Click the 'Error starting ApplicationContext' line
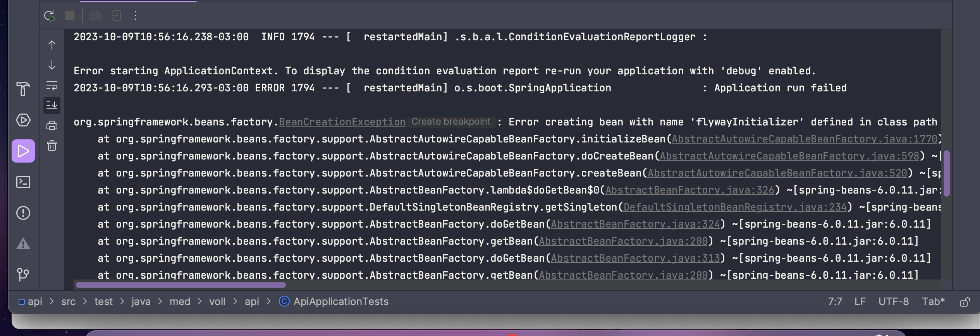 (x=445, y=71)
